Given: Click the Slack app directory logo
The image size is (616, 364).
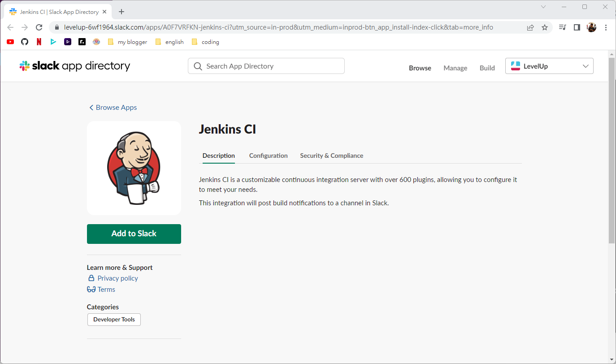Looking at the screenshot, I should pos(74,66).
